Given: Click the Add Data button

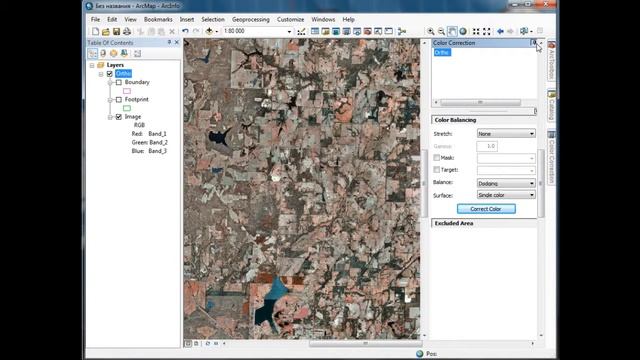Looking at the screenshot, I should pyautogui.click(x=209, y=31).
